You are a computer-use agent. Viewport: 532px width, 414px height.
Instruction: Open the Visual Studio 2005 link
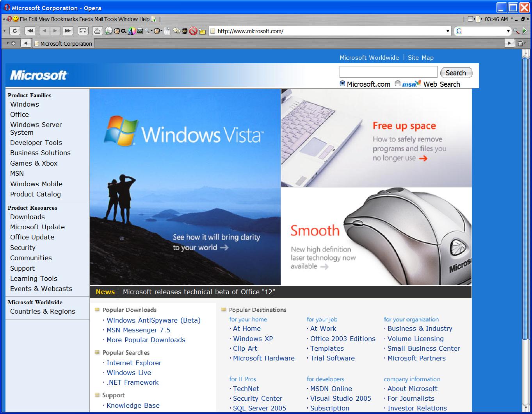340,398
